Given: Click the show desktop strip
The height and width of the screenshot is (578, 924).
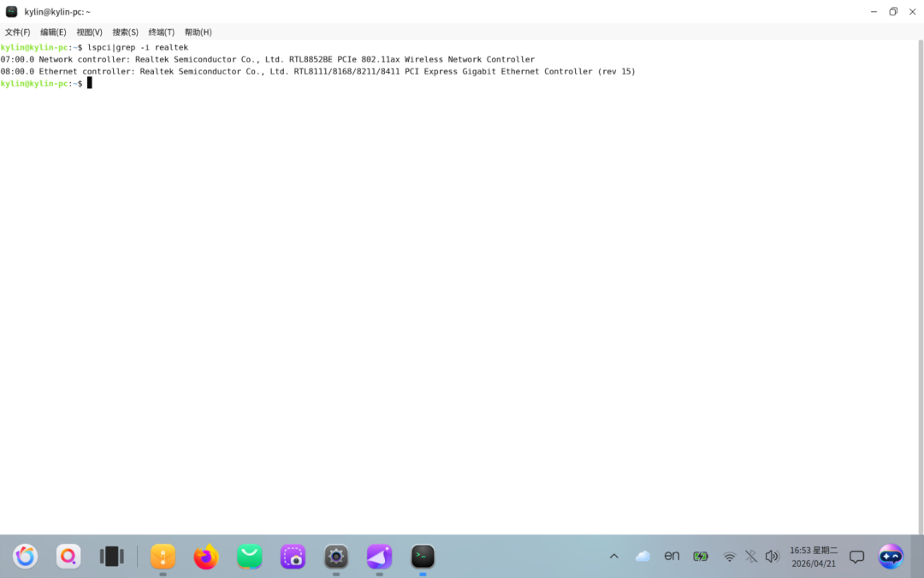Looking at the screenshot, I should [x=917, y=557].
